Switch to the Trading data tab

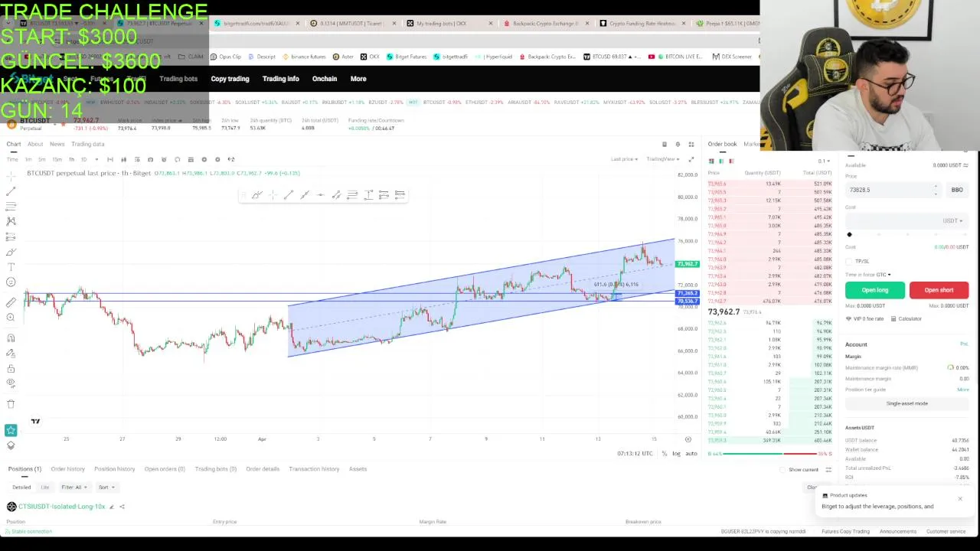click(x=87, y=144)
